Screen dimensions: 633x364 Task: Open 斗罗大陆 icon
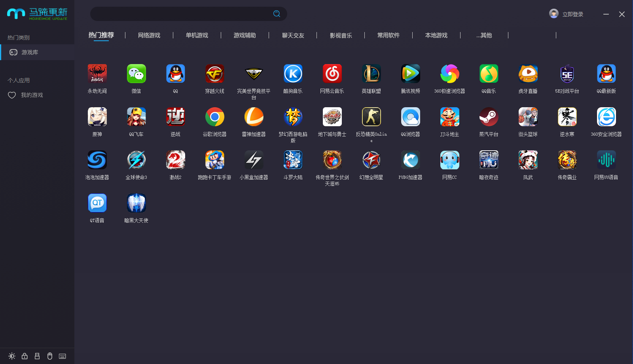pos(293,160)
